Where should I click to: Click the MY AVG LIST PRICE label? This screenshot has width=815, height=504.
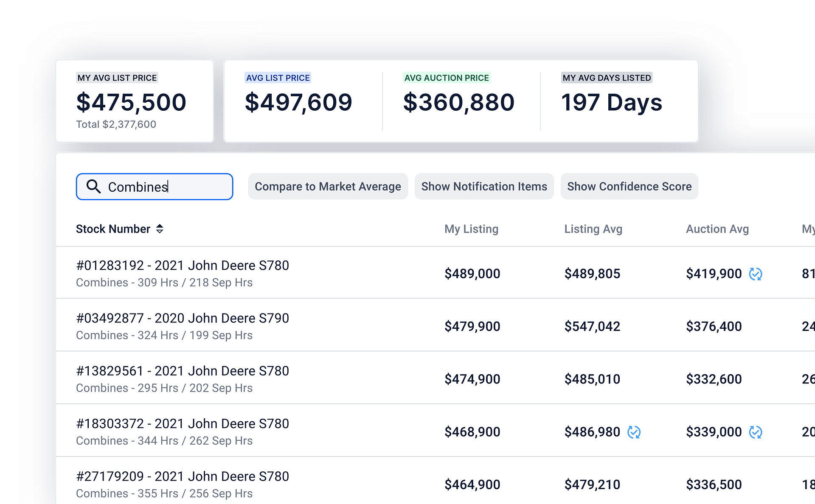click(x=117, y=78)
